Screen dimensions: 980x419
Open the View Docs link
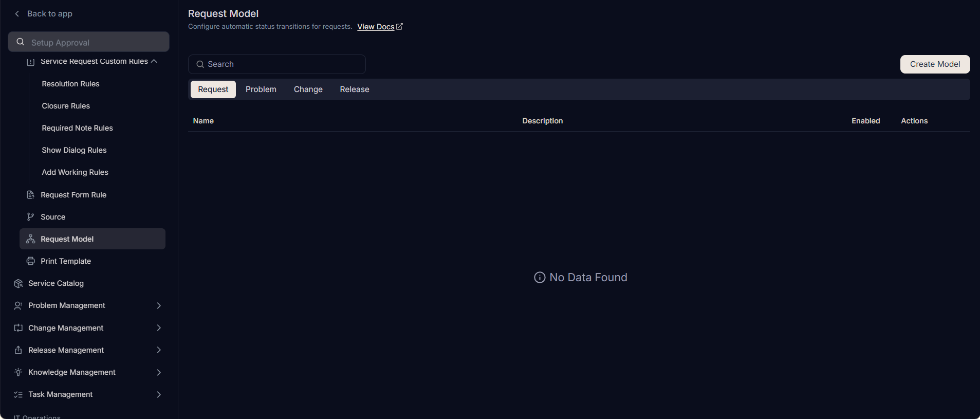(376, 27)
